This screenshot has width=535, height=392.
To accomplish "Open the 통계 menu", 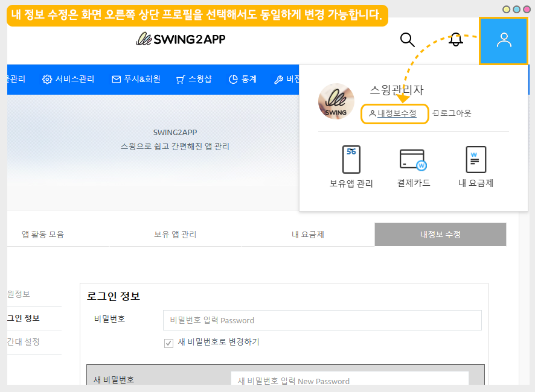I will coord(243,79).
